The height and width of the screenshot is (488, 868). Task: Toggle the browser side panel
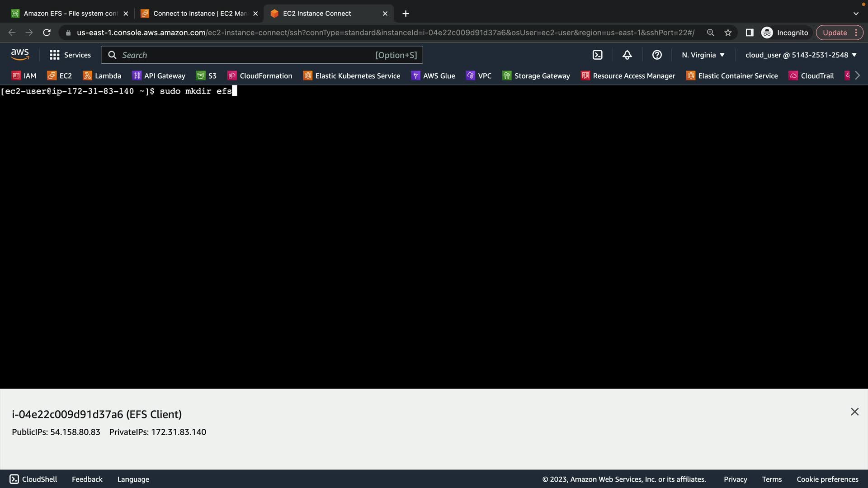[x=749, y=33]
